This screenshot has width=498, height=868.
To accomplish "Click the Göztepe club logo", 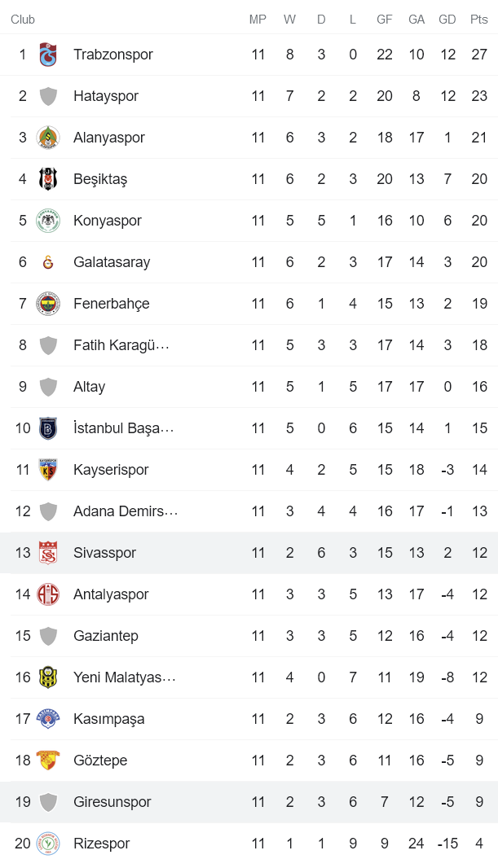I will click(48, 761).
